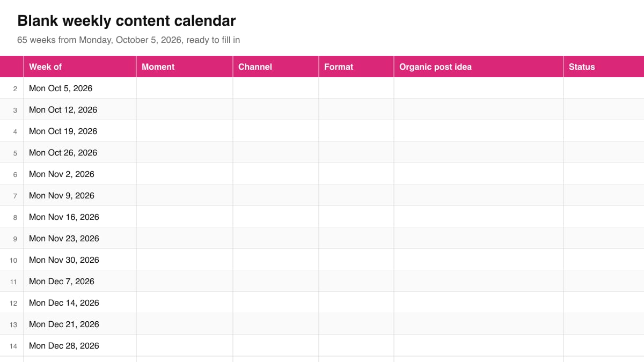
Task: Click the 'Mon Nov 2, 2026' cell
Action: [x=80, y=174]
